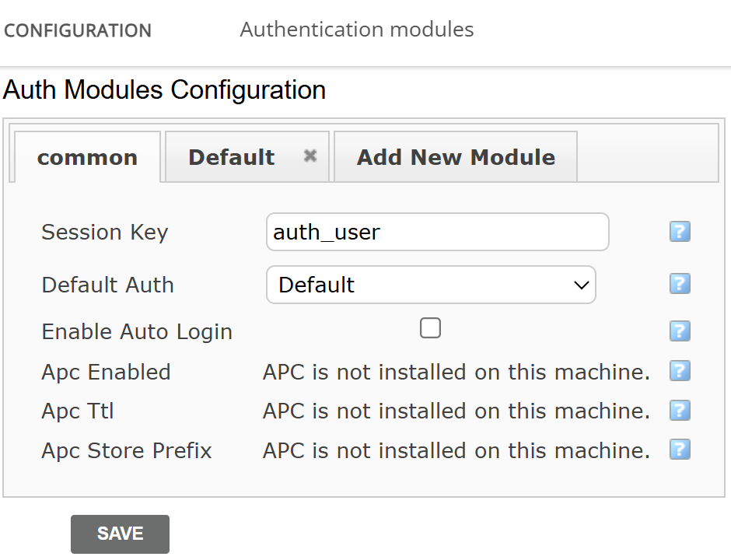Click the Default Auth dropdown arrow
Image resolution: width=731 pixels, height=560 pixels.
581,285
